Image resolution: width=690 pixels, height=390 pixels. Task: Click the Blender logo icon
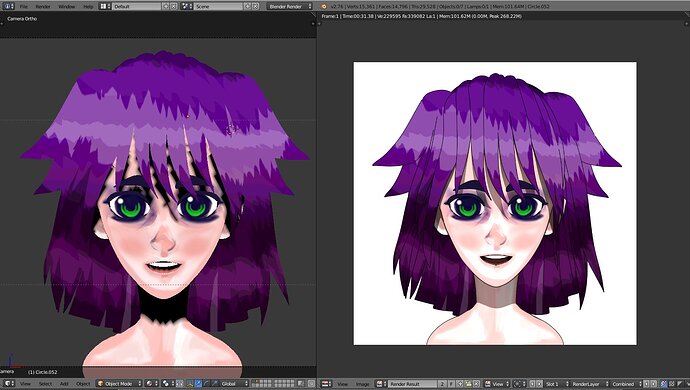pos(324,7)
